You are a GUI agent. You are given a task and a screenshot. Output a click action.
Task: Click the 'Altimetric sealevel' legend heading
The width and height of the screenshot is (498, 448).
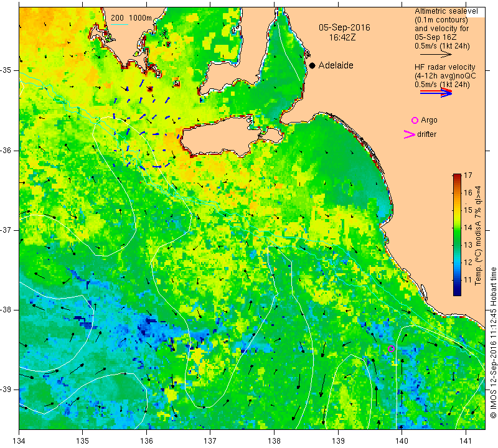[446, 11]
